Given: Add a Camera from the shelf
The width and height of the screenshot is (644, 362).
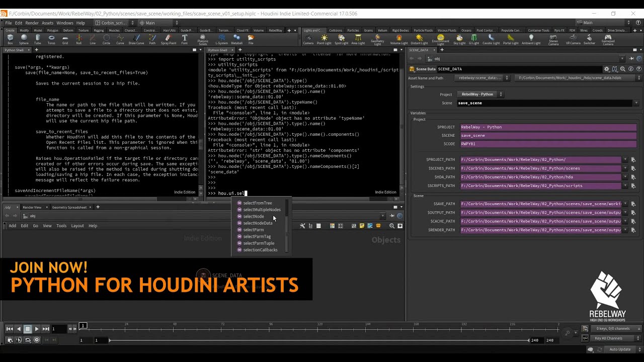Looking at the screenshot, I should (308, 39).
